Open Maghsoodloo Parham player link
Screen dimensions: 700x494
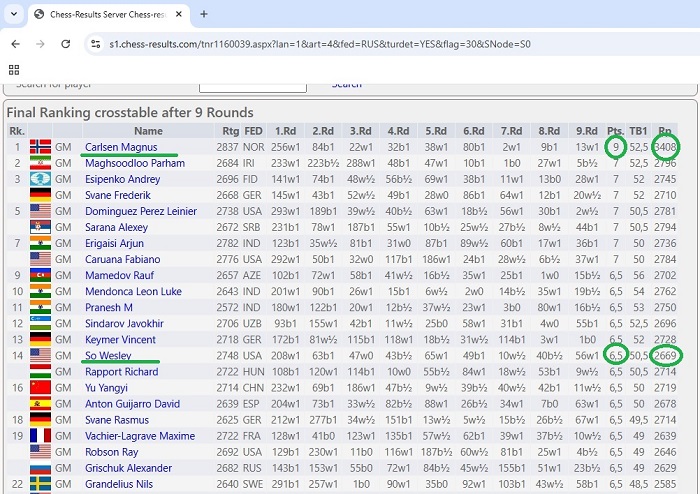135,163
